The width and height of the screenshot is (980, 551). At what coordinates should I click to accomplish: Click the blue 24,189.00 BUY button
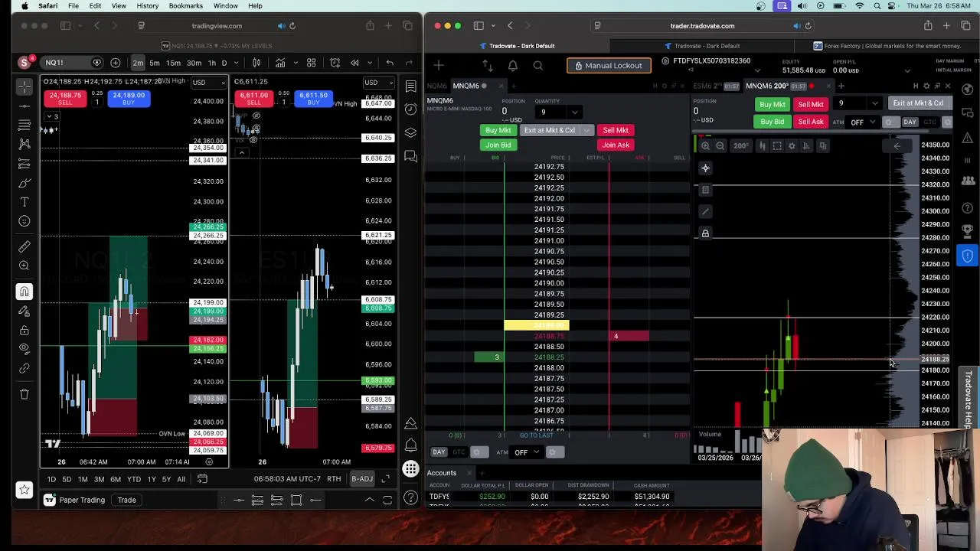(x=129, y=99)
